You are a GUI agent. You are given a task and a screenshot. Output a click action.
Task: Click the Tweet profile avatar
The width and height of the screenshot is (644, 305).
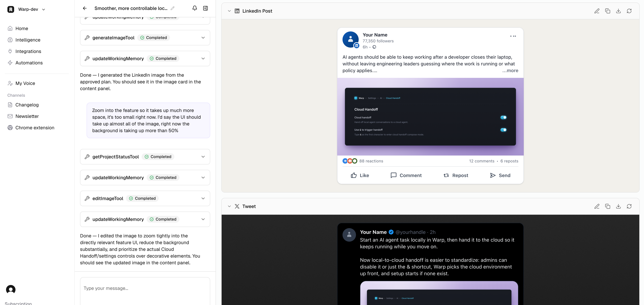(x=349, y=235)
